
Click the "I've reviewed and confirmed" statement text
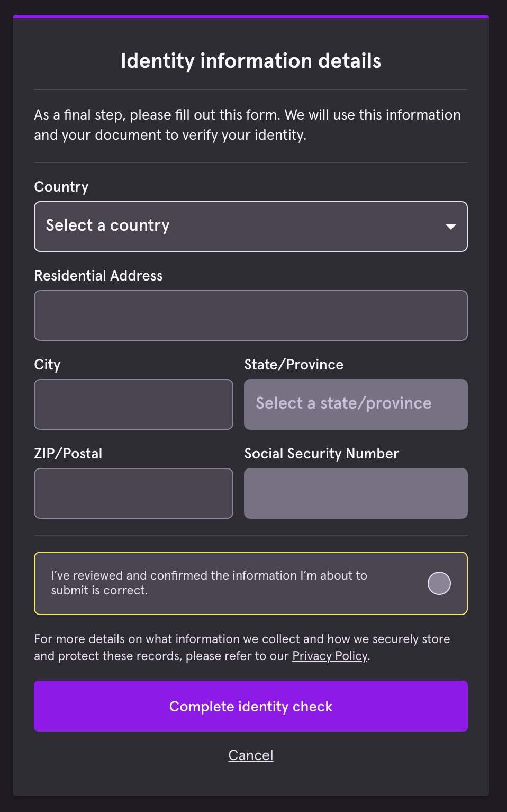209,583
